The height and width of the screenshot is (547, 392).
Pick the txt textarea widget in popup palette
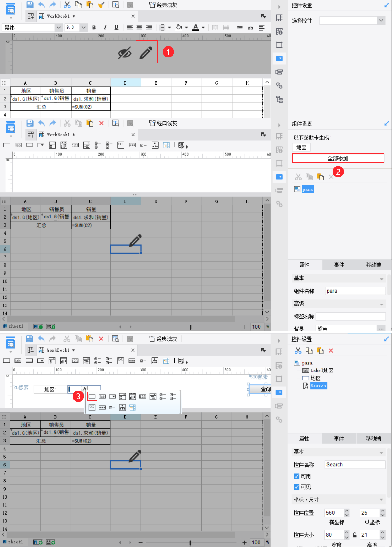[x=92, y=407]
